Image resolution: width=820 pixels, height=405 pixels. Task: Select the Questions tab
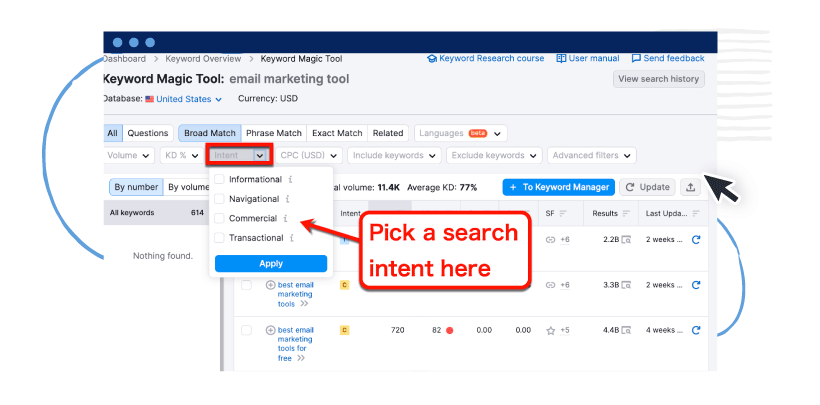coord(148,133)
